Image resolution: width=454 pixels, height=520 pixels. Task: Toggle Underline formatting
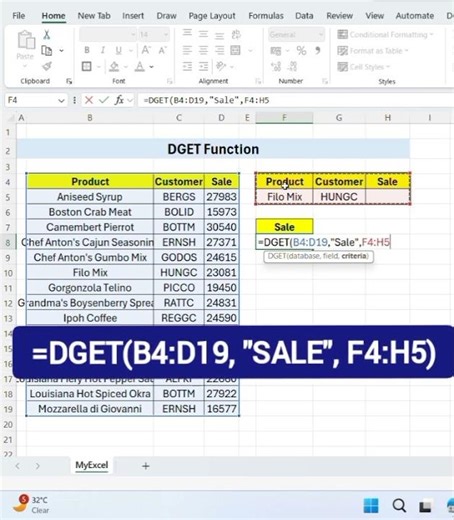tap(118, 50)
